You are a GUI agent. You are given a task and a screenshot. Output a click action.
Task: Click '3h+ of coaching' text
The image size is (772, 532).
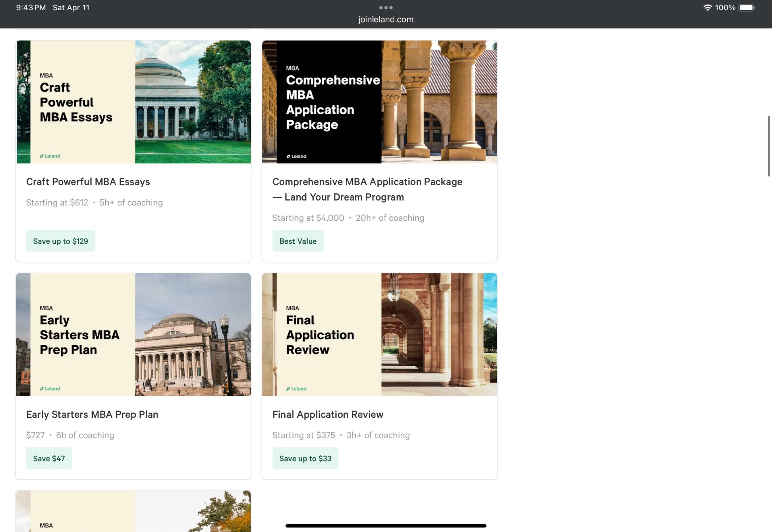[x=378, y=435]
